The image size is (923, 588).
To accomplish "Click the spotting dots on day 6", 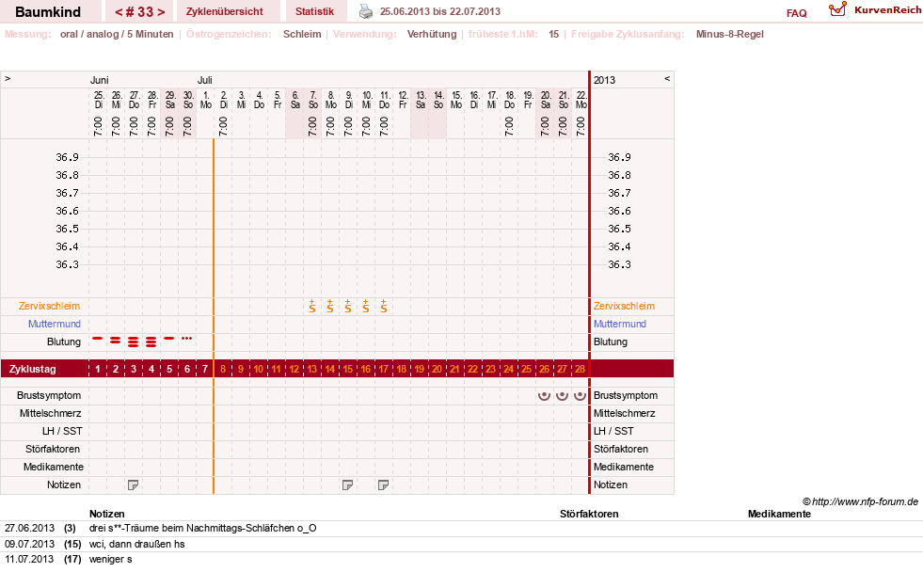I will click(x=186, y=339).
